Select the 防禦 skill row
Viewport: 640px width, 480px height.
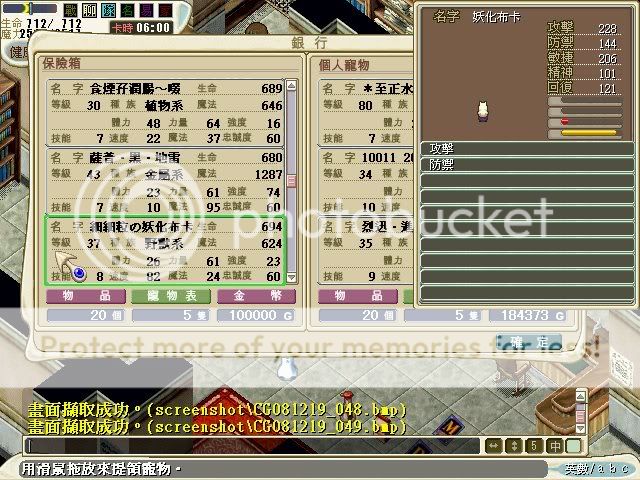coord(525,163)
